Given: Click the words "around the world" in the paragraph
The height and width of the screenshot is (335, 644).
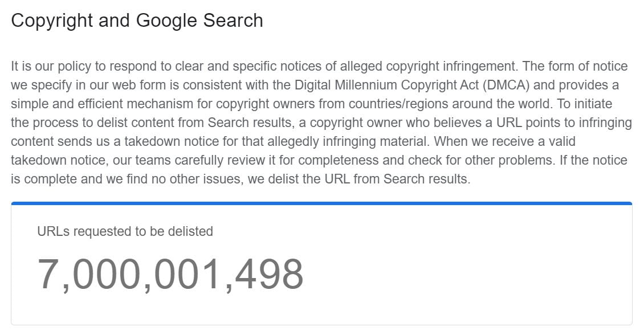Looking at the screenshot, I should (502, 104).
